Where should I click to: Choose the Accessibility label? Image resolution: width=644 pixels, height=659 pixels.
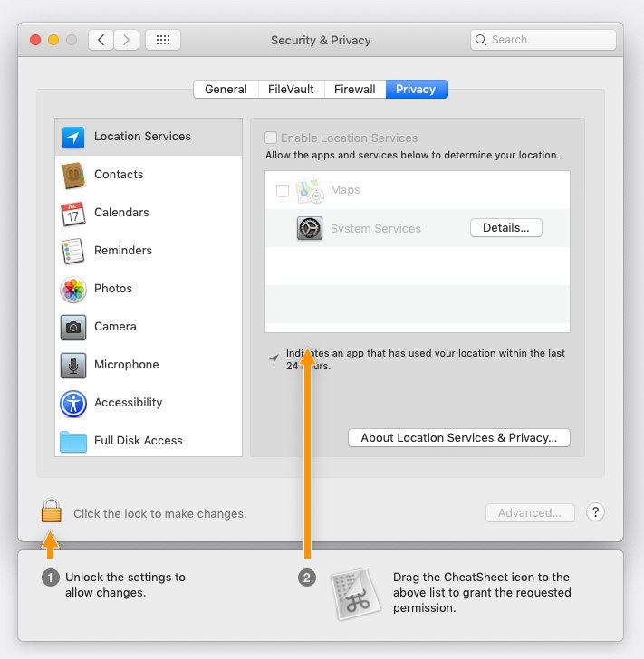(x=129, y=403)
